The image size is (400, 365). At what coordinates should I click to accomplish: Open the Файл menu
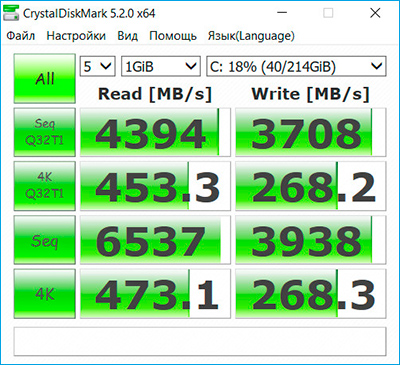pyautogui.click(x=21, y=36)
